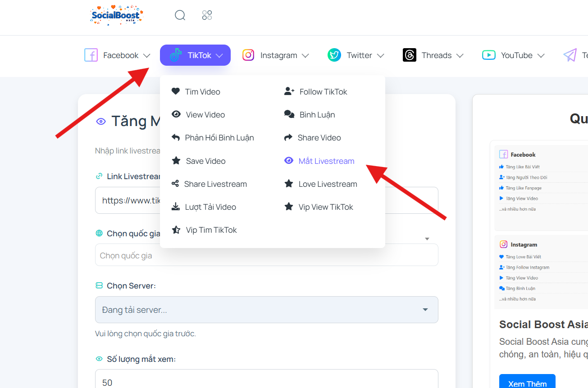Open Tăng Like Fanpage link
This screenshot has height=388, width=588.
[x=524, y=188]
